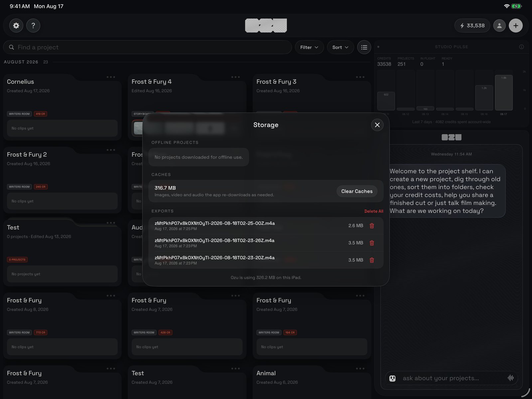Tap the 33,538 credits lightning badge

[472, 26]
